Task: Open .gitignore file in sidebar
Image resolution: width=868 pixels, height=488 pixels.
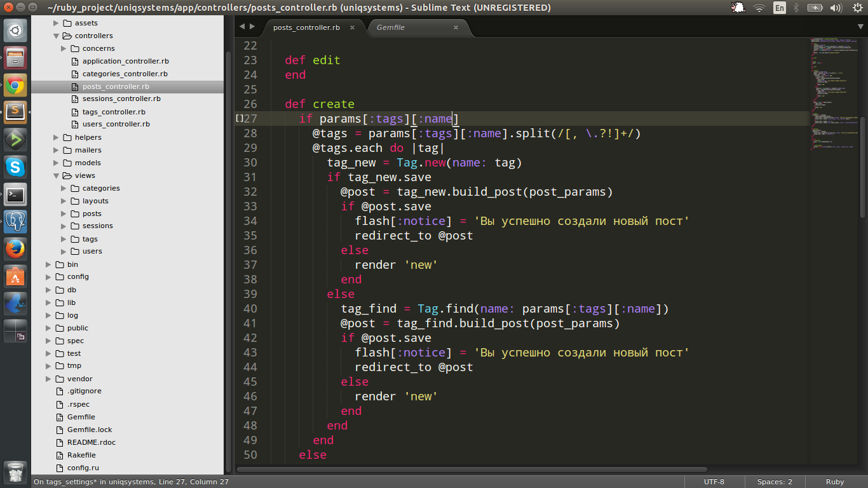Action: (x=84, y=391)
